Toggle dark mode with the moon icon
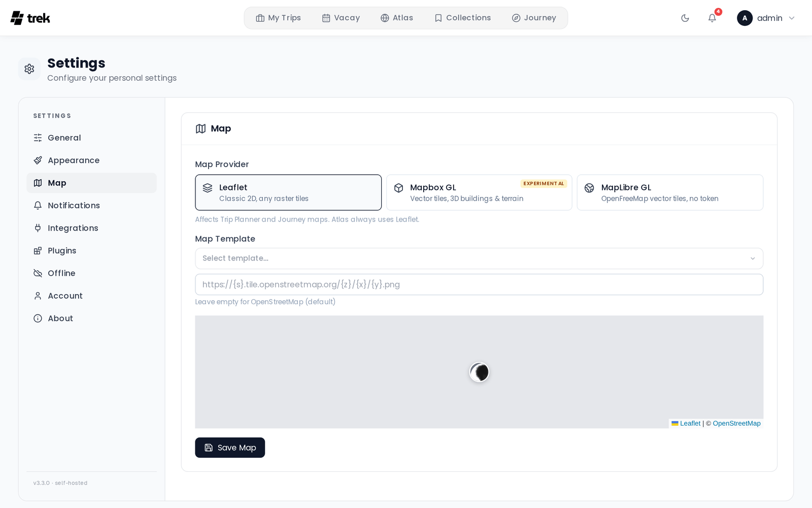This screenshot has width=812, height=508. coord(685,18)
